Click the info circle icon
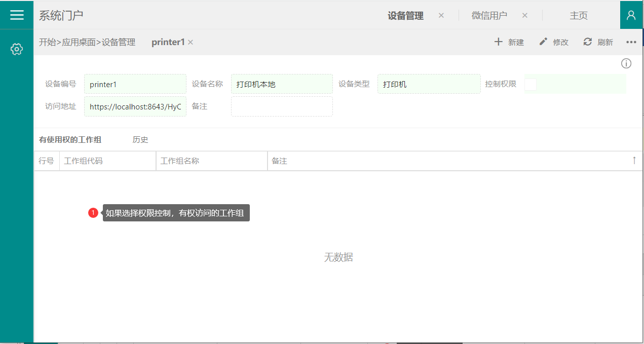The height and width of the screenshot is (344, 644). [x=626, y=63]
